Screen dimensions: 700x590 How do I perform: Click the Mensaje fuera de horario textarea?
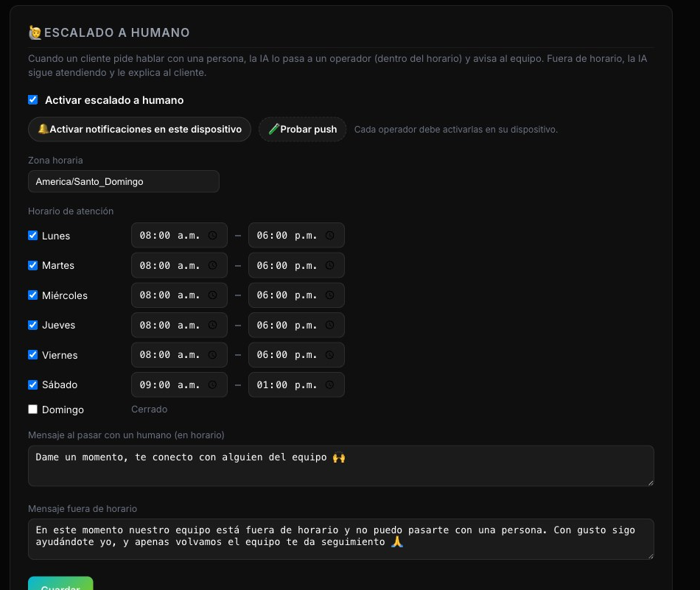(x=341, y=539)
